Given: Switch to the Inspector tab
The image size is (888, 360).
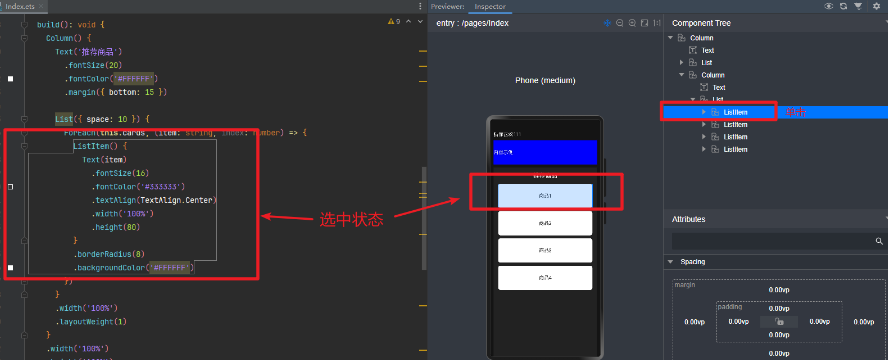Looking at the screenshot, I should click(490, 6).
